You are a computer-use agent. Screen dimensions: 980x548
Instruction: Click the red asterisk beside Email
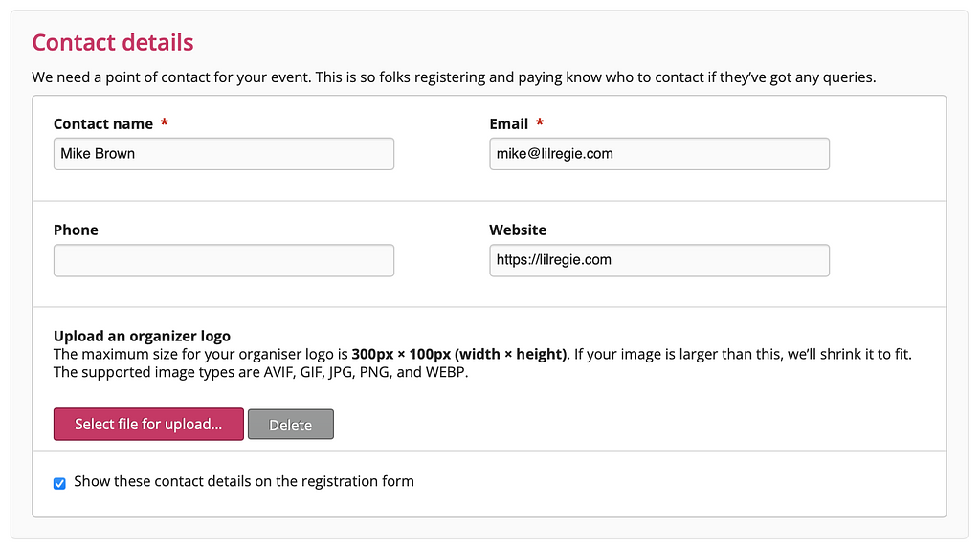(540, 123)
